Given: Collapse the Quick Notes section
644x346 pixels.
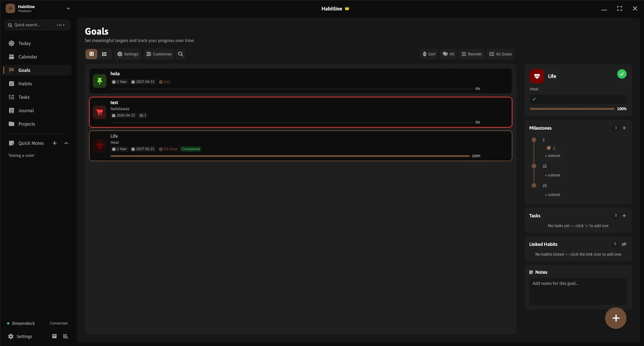Looking at the screenshot, I should pyautogui.click(x=66, y=143).
